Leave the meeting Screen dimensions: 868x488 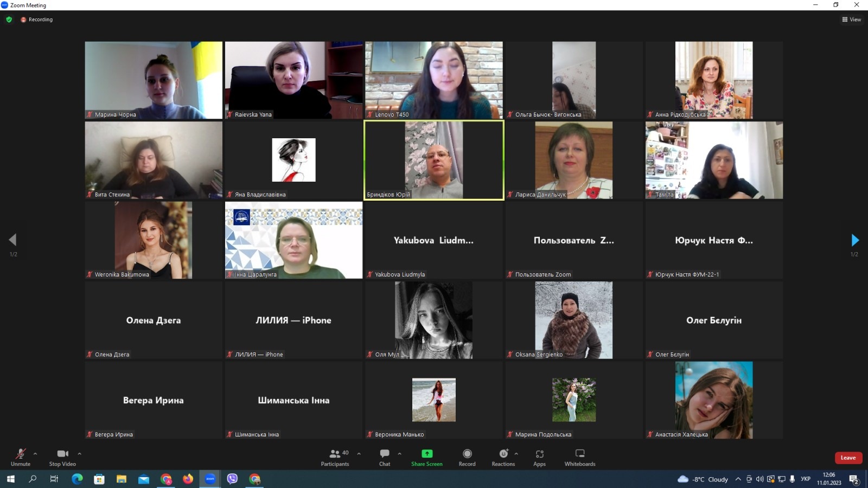(x=848, y=458)
